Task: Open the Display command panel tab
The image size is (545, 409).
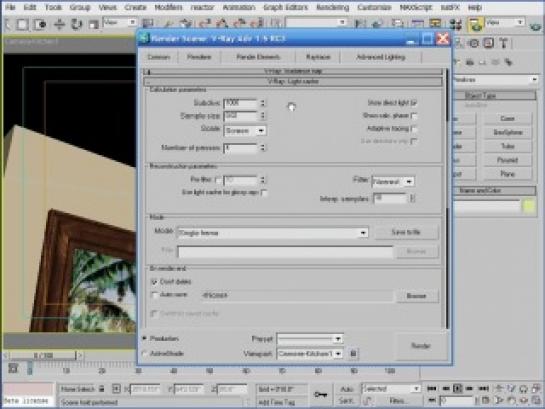Action: (x=489, y=43)
